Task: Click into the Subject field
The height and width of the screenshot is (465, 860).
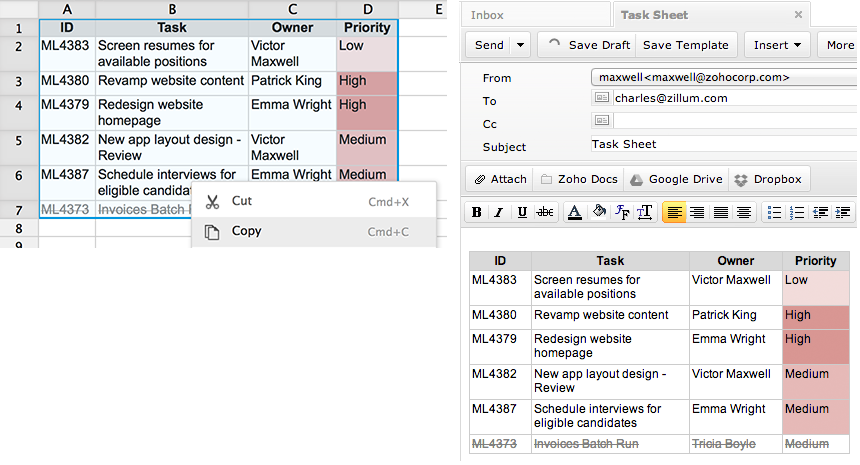Action: point(720,144)
